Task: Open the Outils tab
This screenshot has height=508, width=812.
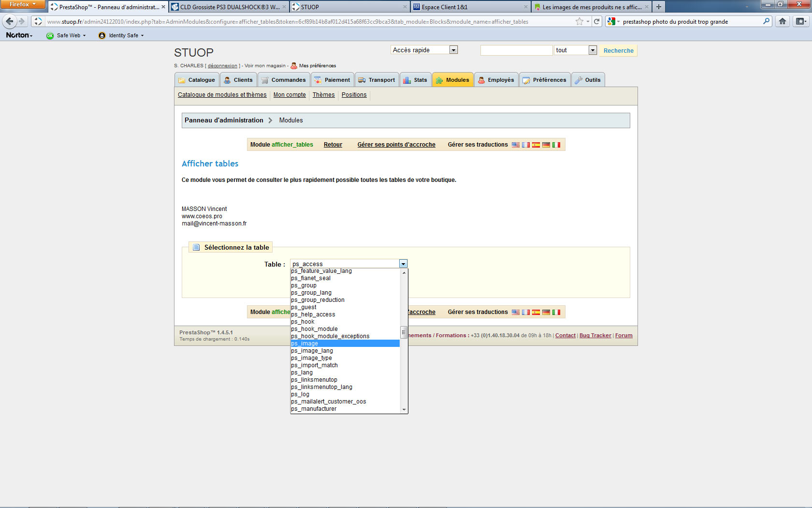Action: pos(588,80)
